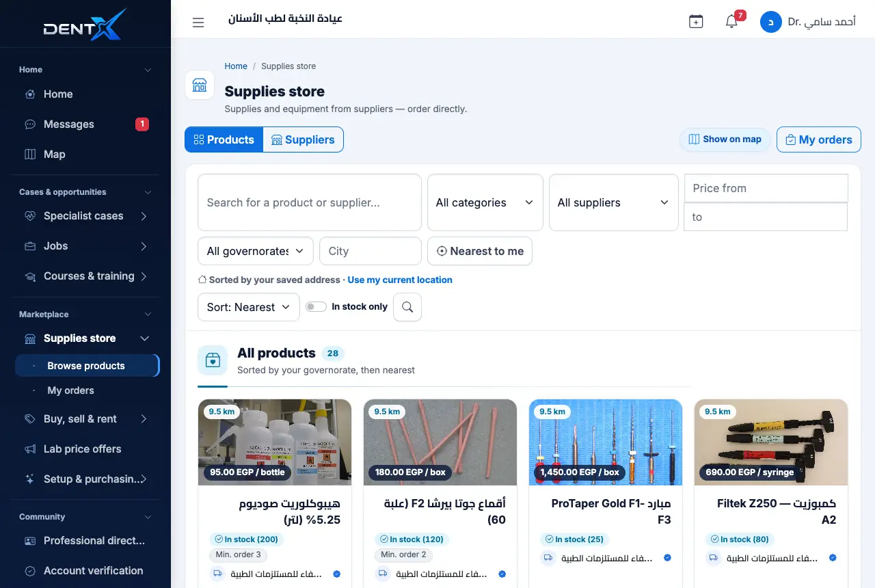Viewport: 875px width, 588px height.
Task: Click the Show on map button
Action: pos(725,139)
